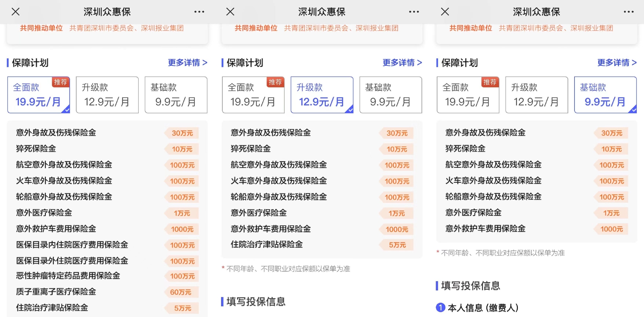Select 升级款 12.9元/月 plan on left screen
Image resolution: width=644 pixels, height=317 pixels.
click(107, 95)
